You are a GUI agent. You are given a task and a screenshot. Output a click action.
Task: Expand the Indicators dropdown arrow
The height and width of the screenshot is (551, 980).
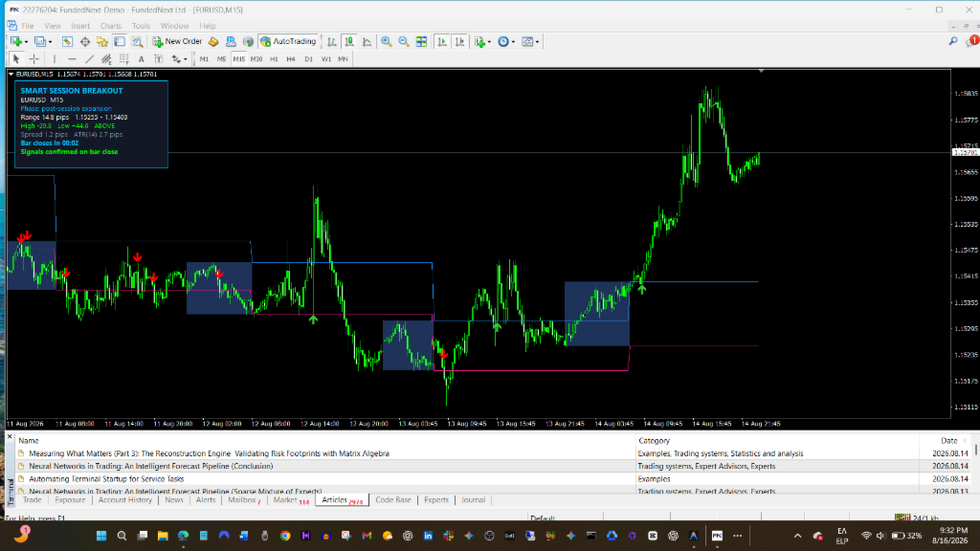tap(489, 42)
